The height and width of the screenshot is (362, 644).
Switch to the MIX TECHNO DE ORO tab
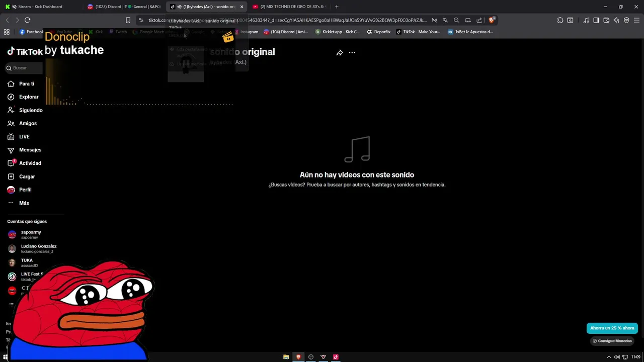[x=289, y=7]
